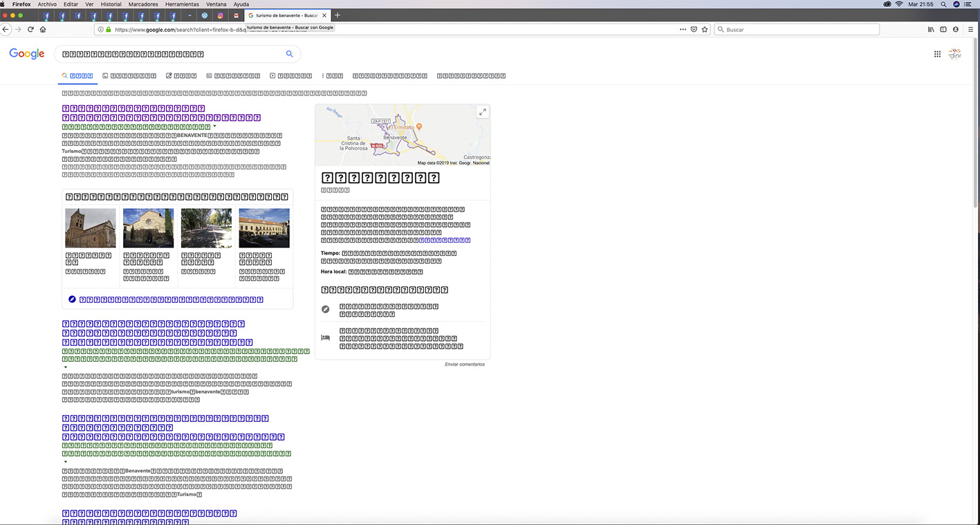Viewport: 980px width, 525px height.
Task: Click the Enviar comentarios link
Action: [x=465, y=364]
